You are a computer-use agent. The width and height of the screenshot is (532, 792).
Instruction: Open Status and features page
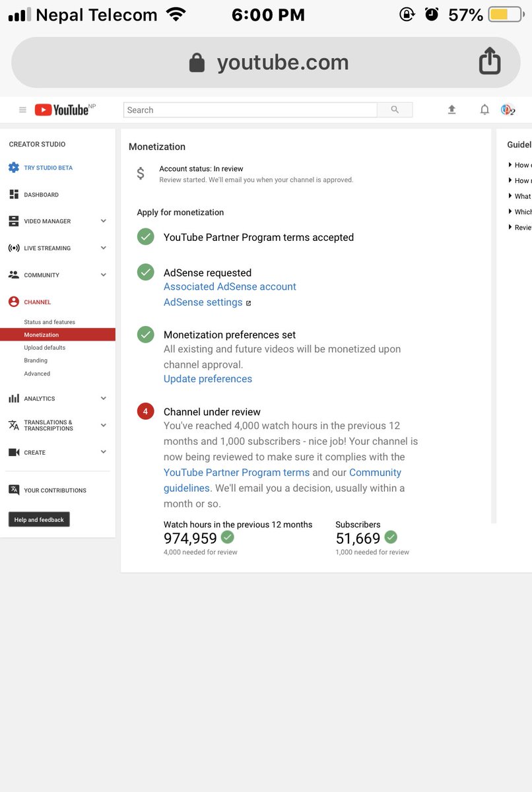tap(50, 322)
